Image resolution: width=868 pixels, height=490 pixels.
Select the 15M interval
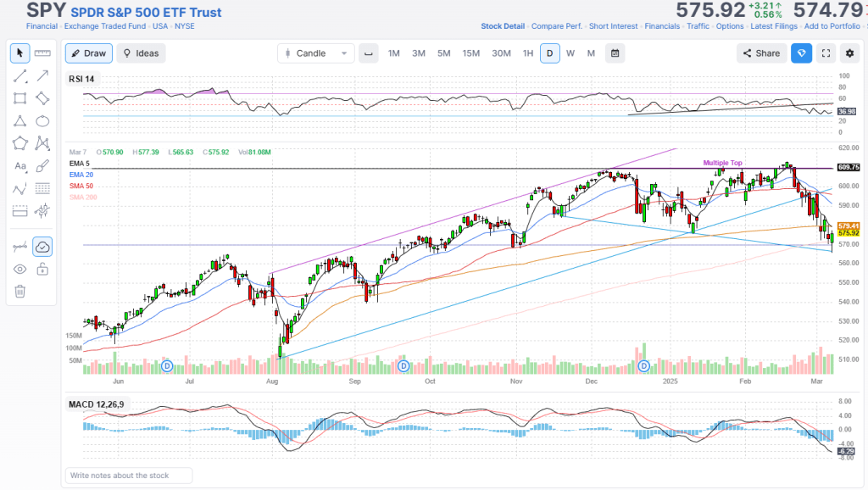(470, 53)
